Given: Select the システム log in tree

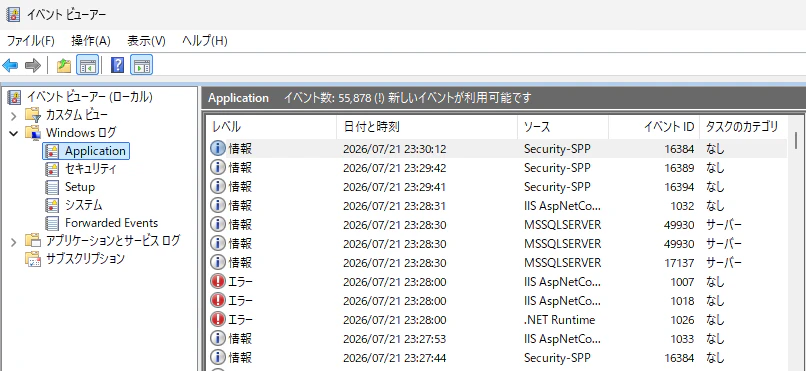Looking at the screenshot, I should pos(84,205).
